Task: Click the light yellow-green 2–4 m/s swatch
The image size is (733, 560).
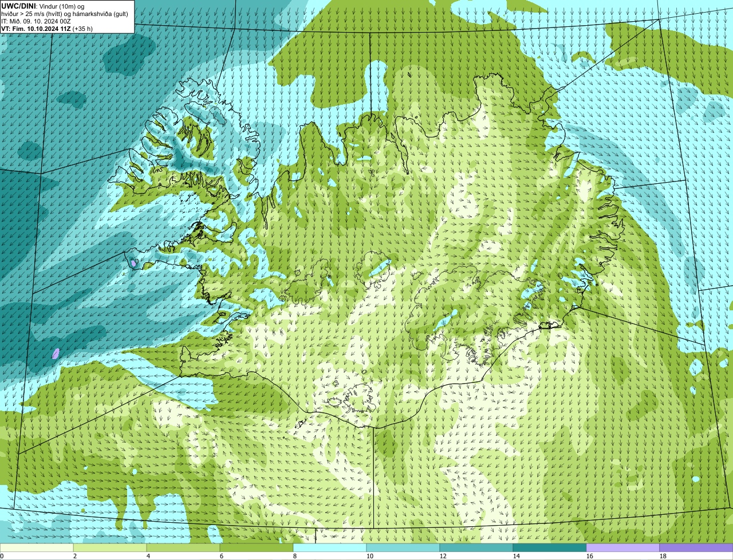Action: pyautogui.click(x=110, y=547)
